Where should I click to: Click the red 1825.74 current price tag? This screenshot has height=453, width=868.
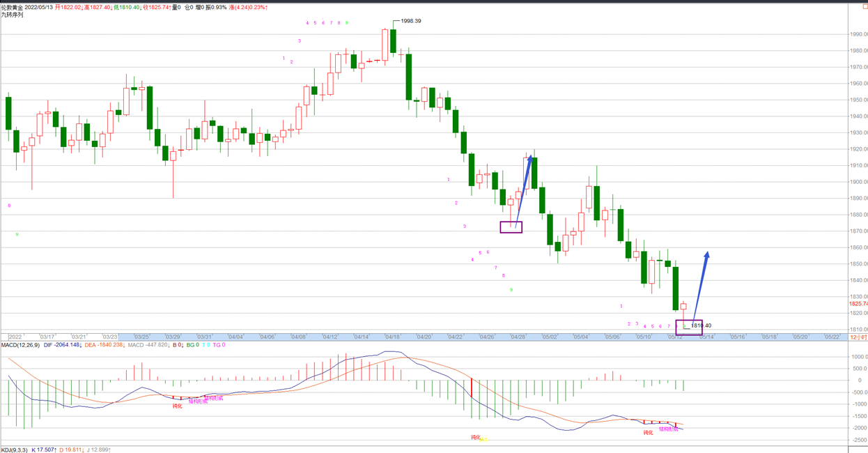pyautogui.click(x=858, y=304)
